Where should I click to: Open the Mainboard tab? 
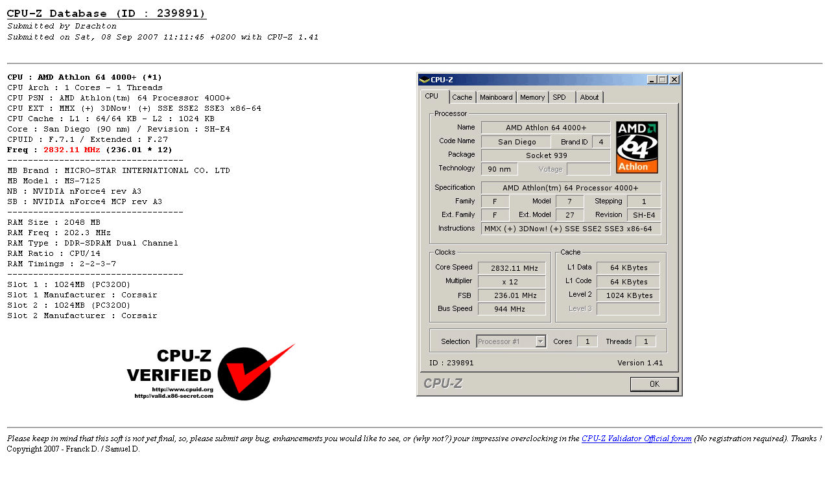pyautogui.click(x=496, y=97)
